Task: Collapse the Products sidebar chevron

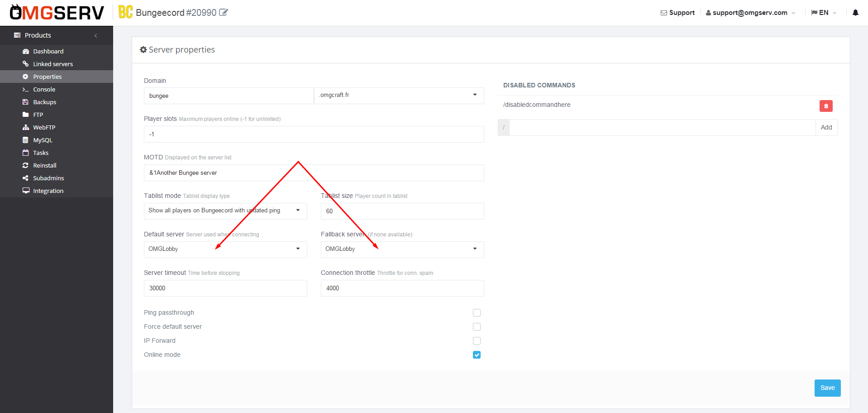Action: pos(95,35)
